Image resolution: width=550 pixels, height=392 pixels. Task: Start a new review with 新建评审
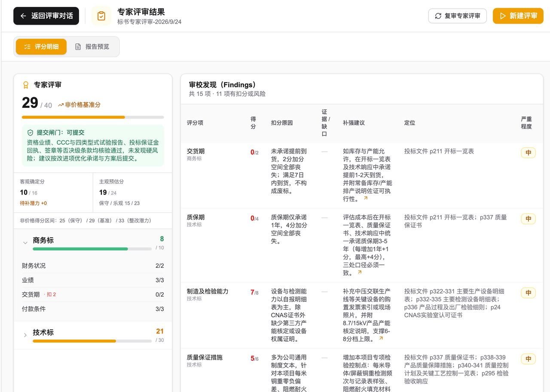(x=518, y=16)
